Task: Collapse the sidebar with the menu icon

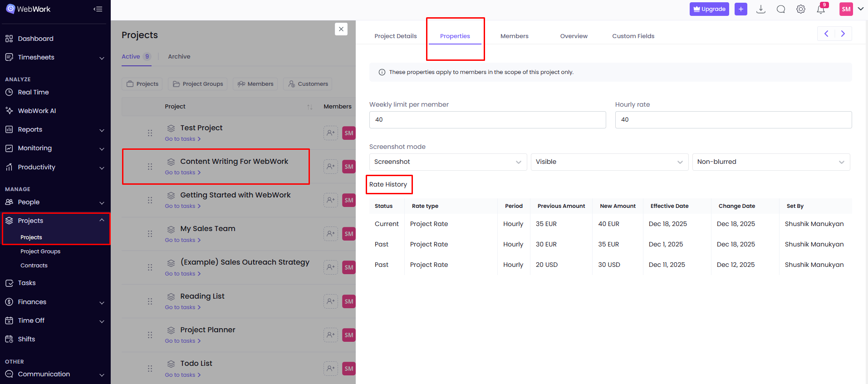Action: click(98, 9)
